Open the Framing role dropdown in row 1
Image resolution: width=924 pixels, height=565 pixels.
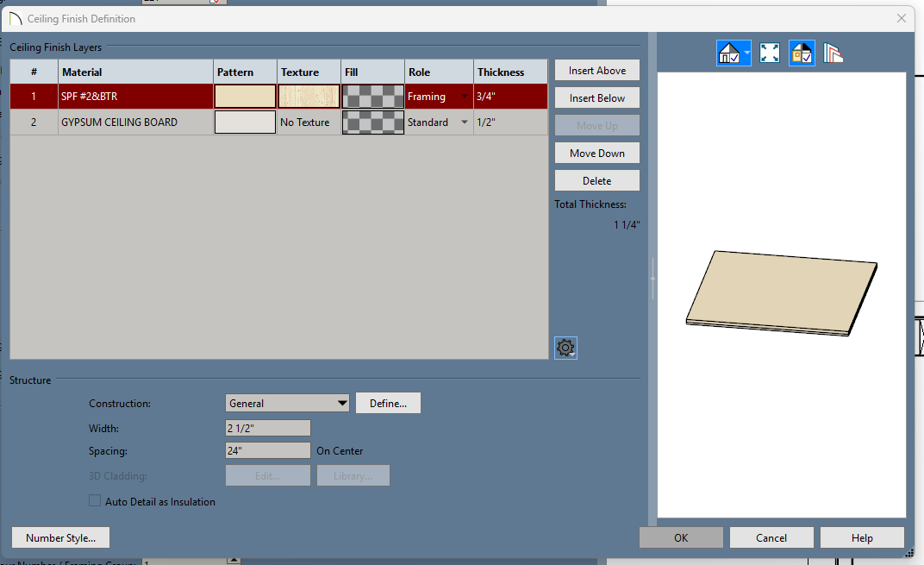click(465, 96)
